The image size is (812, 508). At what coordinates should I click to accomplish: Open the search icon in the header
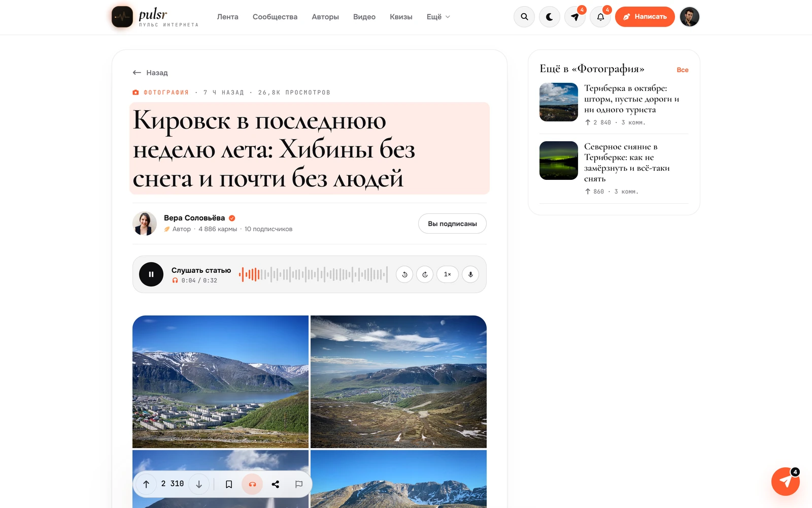coord(524,17)
